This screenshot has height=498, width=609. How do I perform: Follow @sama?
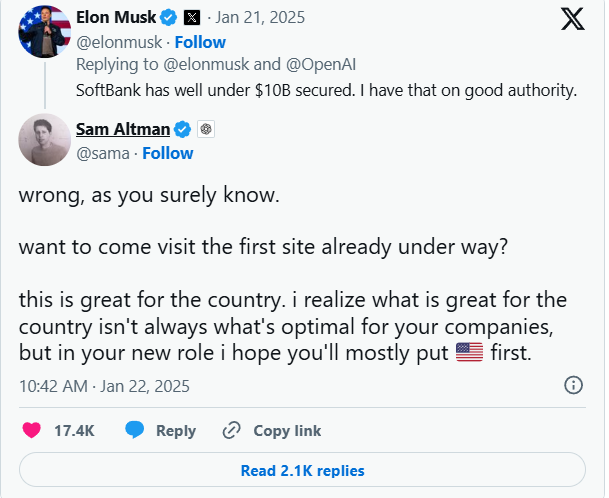point(168,153)
